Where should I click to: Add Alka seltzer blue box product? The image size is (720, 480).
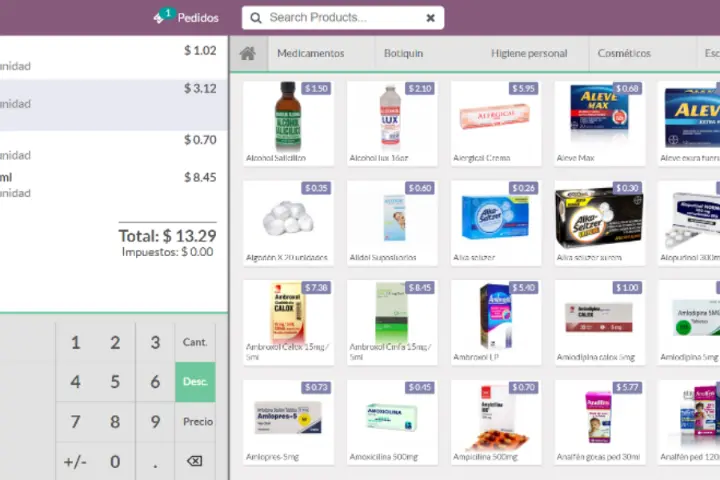[496, 223]
